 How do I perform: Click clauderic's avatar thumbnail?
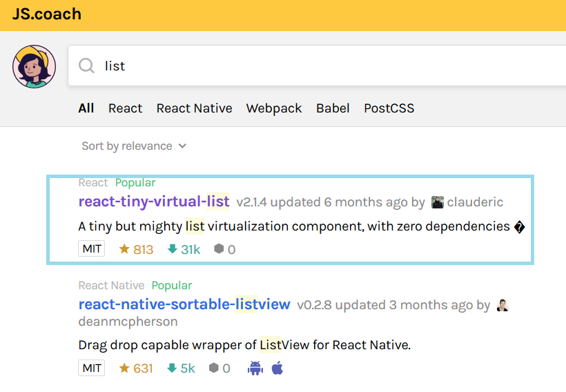point(438,202)
